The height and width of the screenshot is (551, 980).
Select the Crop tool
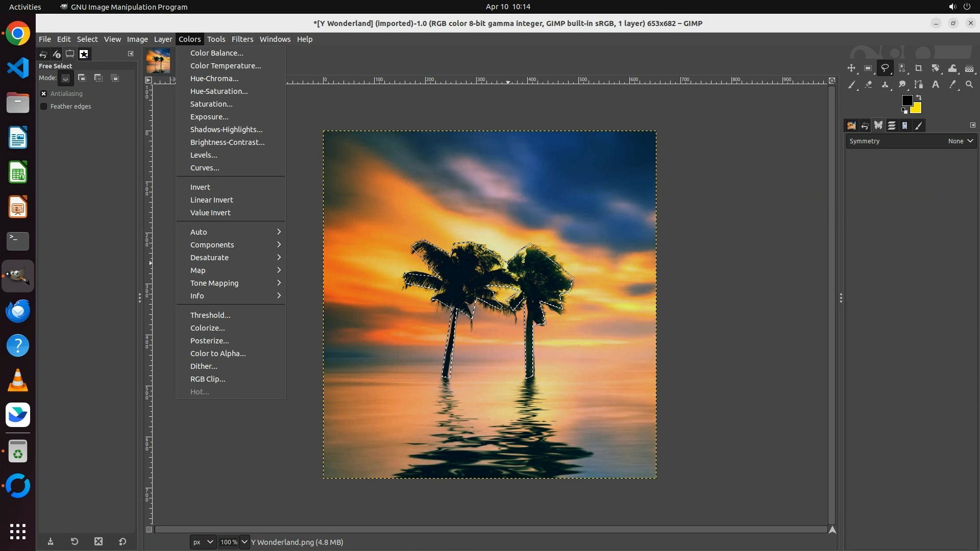pyautogui.click(x=919, y=68)
